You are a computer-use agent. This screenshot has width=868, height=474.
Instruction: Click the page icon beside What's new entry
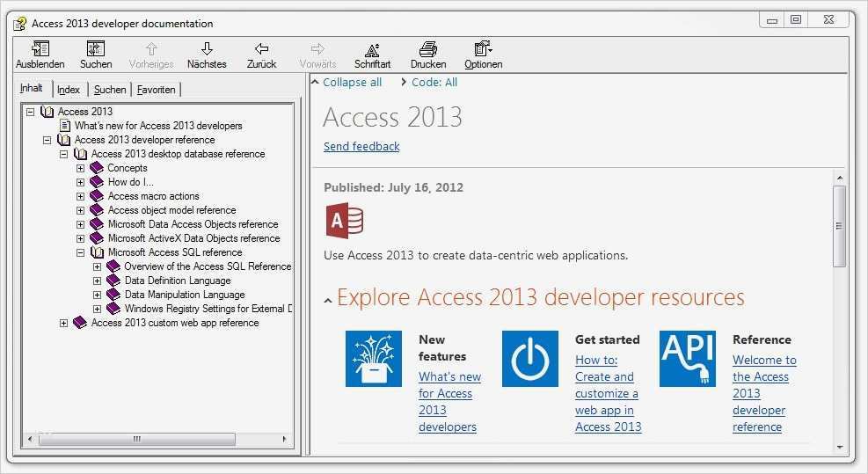(65, 126)
